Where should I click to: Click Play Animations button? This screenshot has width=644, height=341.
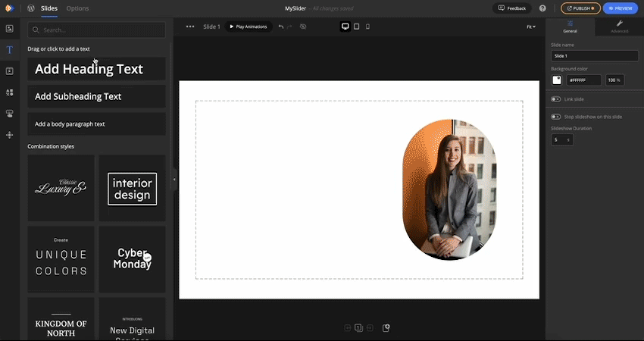(249, 27)
